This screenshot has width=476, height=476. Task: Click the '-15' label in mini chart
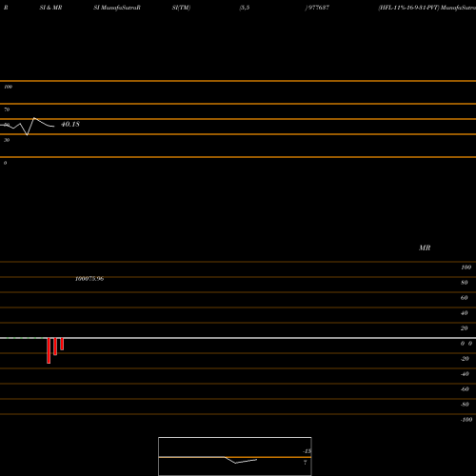307,451
